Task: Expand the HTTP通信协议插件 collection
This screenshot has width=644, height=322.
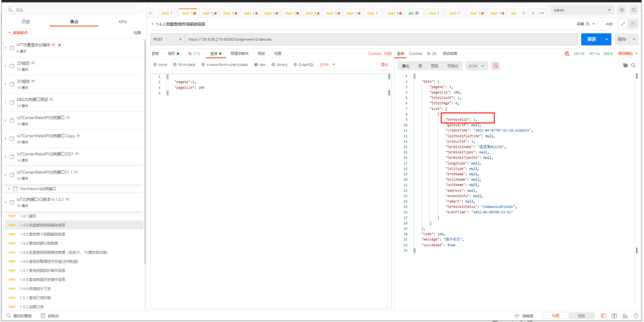Action: (x=6, y=47)
